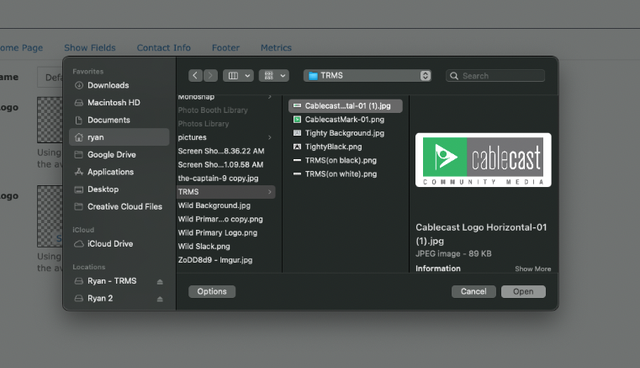This screenshot has width=640, height=368.
Task: Expand the TRMS folder chevron
Action: (x=270, y=192)
